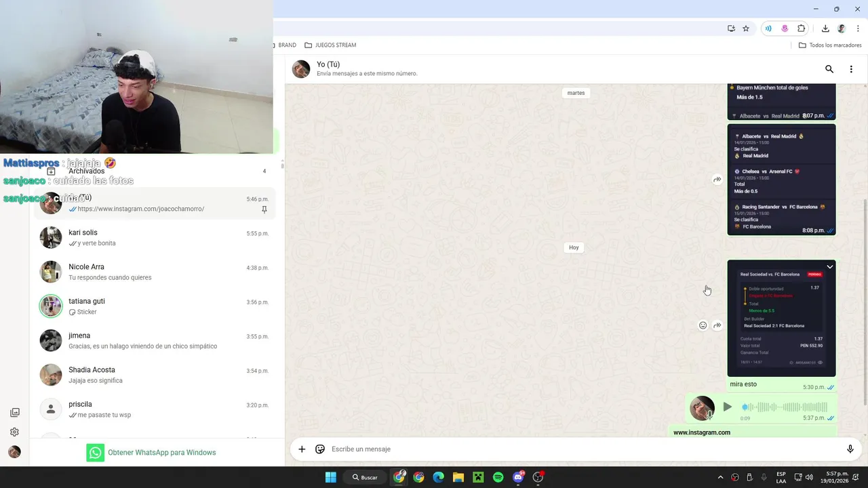Screen dimensions: 868x488
Task: Open Microsoft Edge from the taskbar
Action: click(438, 477)
